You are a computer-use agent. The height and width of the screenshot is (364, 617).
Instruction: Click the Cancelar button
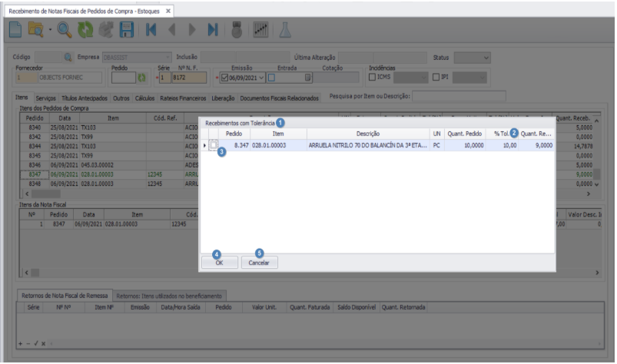tap(259, 262)
